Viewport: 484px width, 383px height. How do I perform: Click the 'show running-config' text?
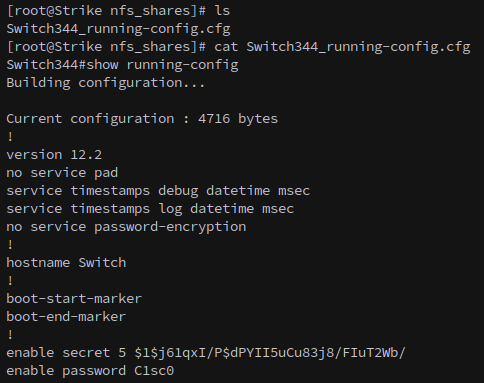click(x=162, y=65)
